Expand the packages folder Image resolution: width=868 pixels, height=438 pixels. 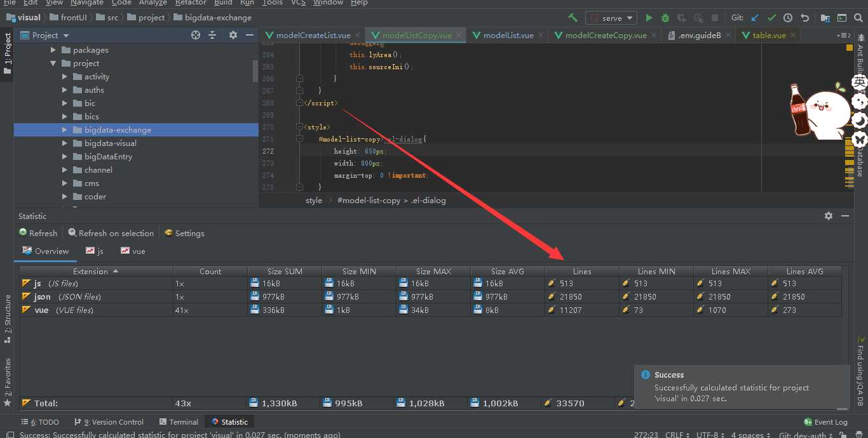[53, 50]
